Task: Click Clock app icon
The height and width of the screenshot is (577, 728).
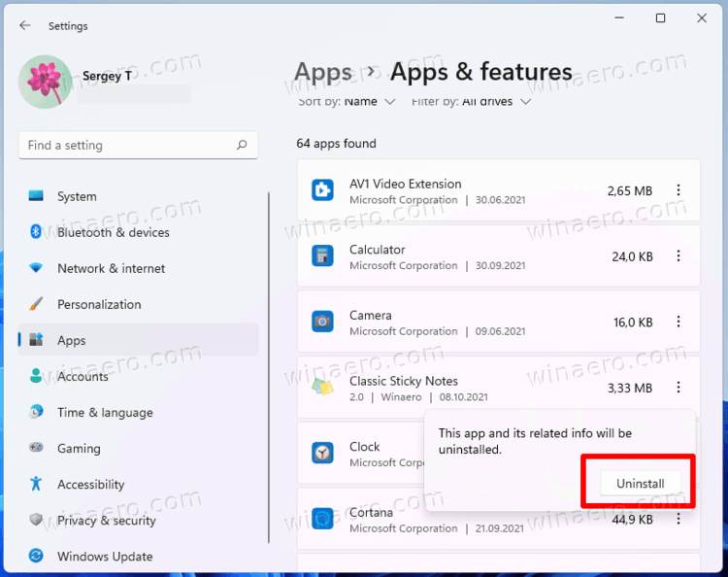Action: tap(322, 453)
